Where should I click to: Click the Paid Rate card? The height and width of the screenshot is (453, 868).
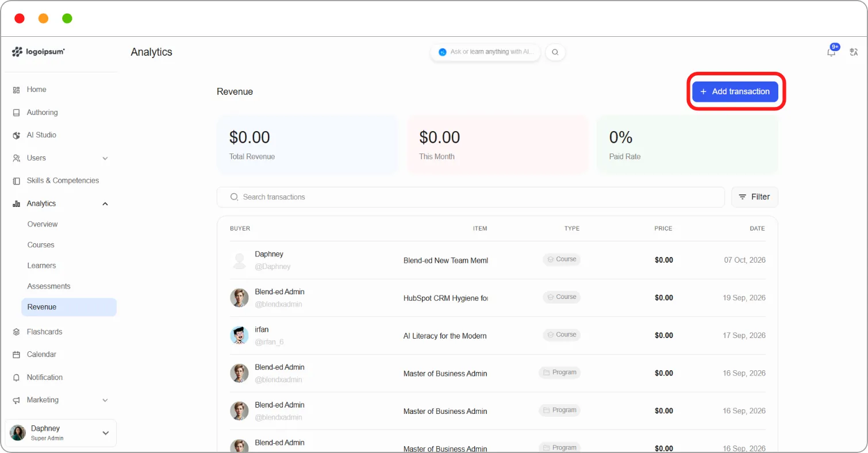point(688,144)
